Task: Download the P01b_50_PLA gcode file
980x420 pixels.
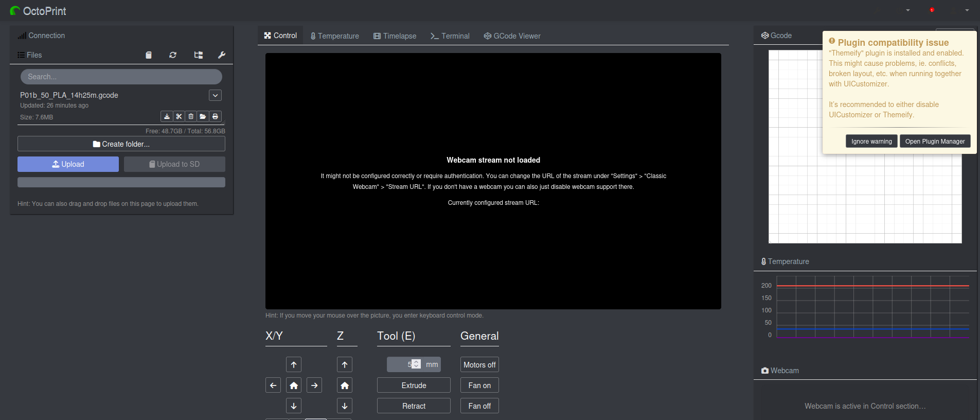Action: (x=167, y=116)
